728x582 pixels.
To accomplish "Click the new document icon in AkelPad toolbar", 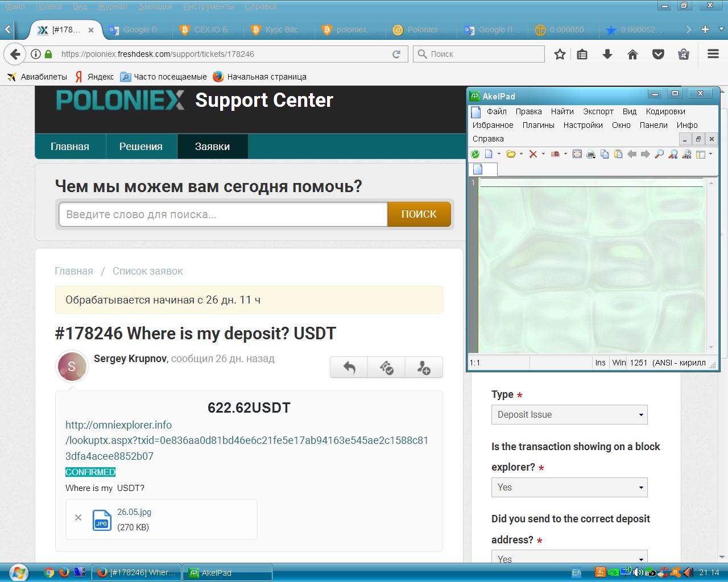I will [489, 154].
